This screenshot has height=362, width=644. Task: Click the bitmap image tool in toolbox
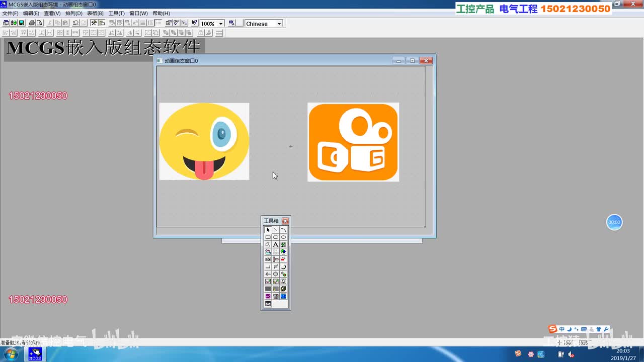coord(283,244)
